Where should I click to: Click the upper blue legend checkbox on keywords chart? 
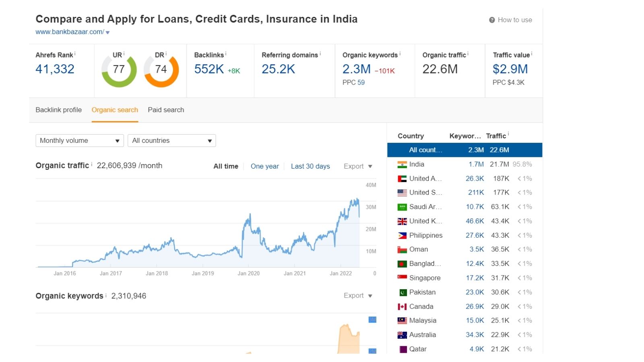[372, 320]
